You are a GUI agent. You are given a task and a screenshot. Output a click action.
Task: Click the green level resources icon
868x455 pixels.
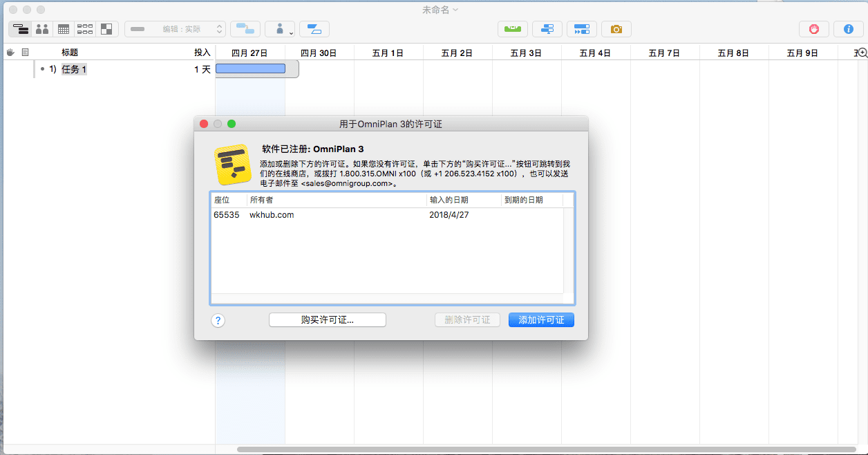512,29
